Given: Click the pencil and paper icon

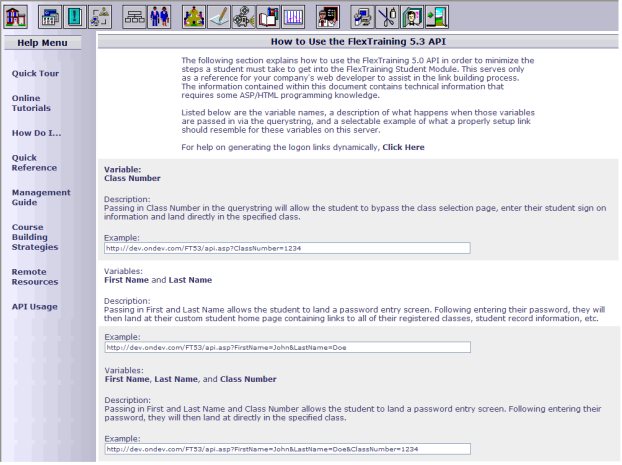Looking at the screenshot, I should coord(219,17).
